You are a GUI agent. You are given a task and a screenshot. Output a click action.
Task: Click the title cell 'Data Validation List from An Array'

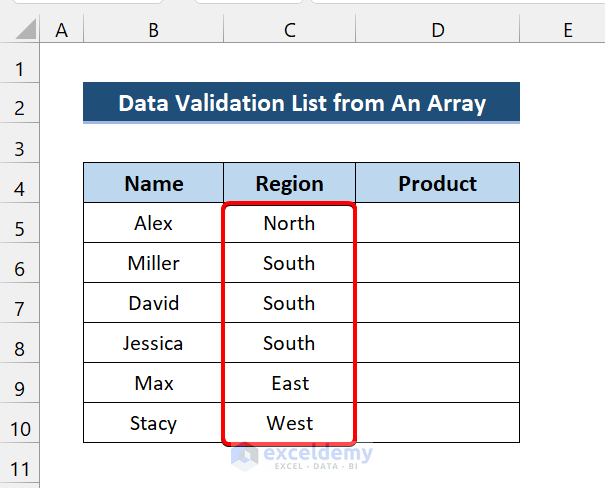coord(301,103)
